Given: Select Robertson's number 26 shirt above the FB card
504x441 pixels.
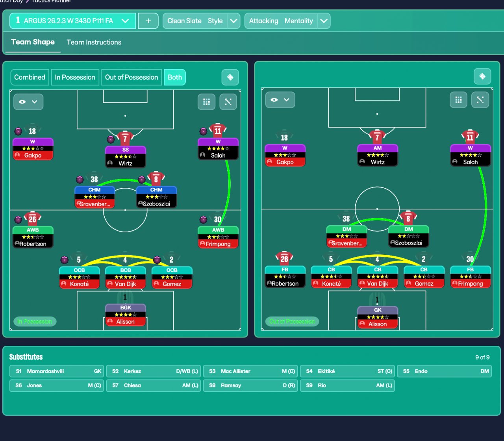Looking at the screenshot, I should pos(284,258).
